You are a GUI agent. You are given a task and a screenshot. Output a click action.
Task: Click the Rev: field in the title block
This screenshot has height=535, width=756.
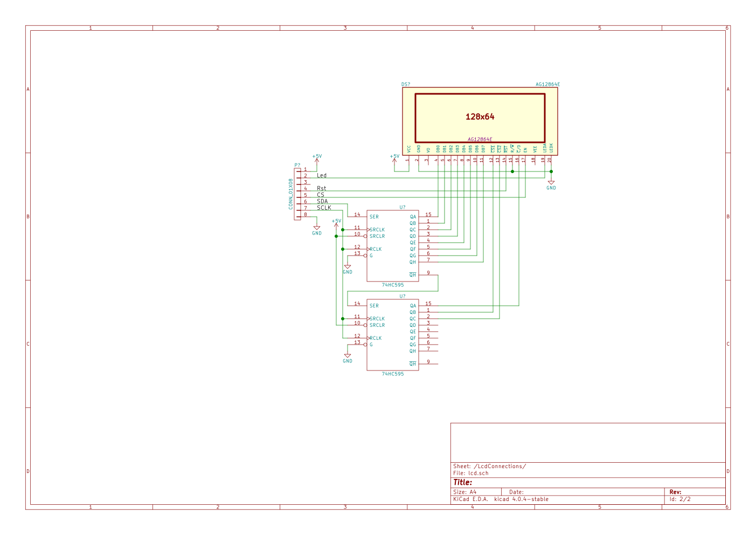click(675, 492)
